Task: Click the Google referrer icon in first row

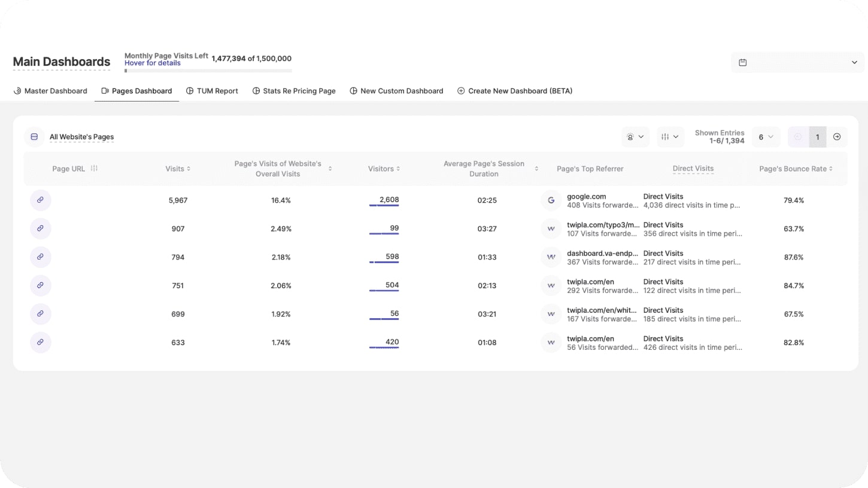Action: coord(551,200)
